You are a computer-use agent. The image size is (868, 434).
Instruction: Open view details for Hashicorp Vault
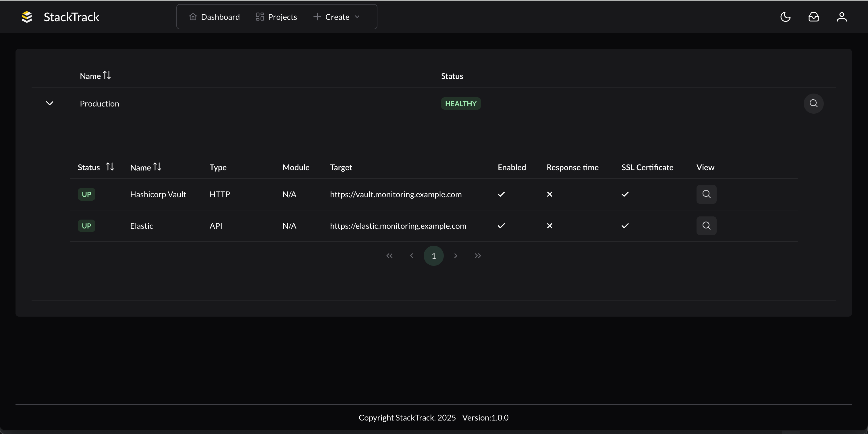706,194
